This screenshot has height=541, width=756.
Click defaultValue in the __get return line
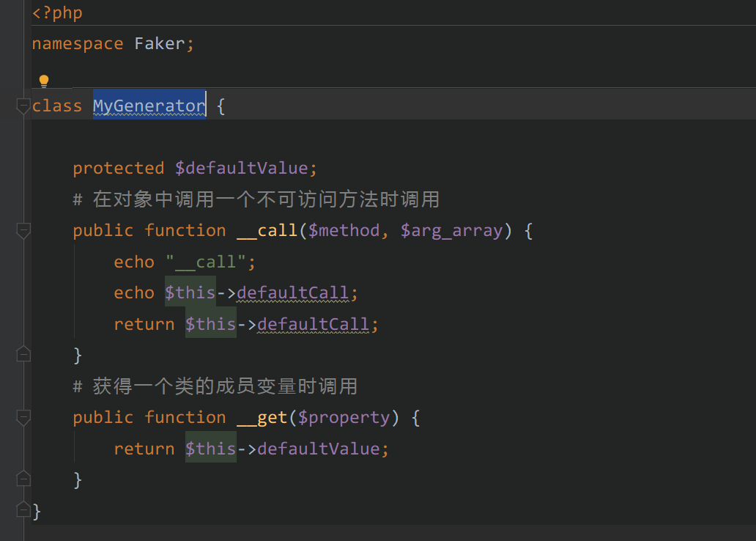(318, 449)
